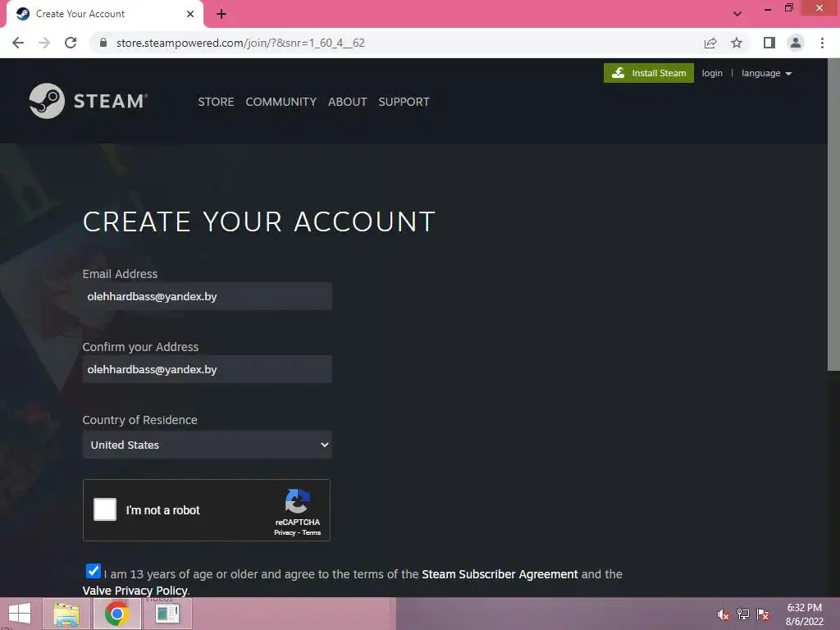Open the ABOUT menu item
Image resolution: width=840 pixels, height=630 pixels.
[347, 102]
